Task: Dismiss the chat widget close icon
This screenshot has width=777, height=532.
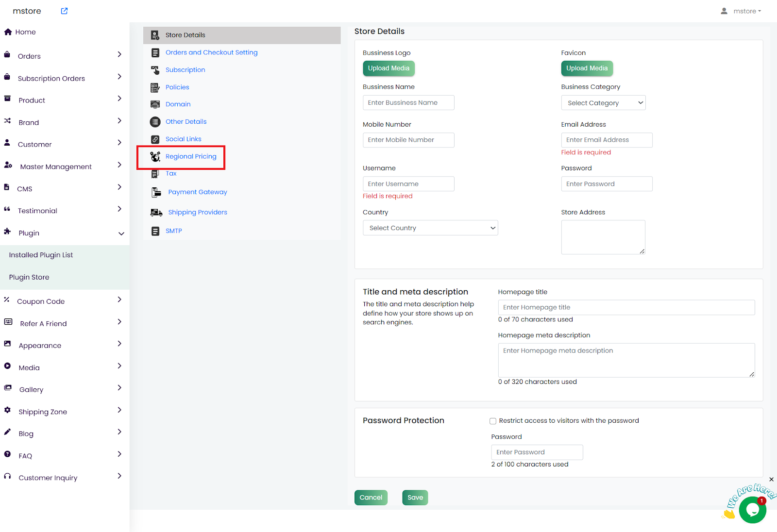Action: click(x=771, y=480)
